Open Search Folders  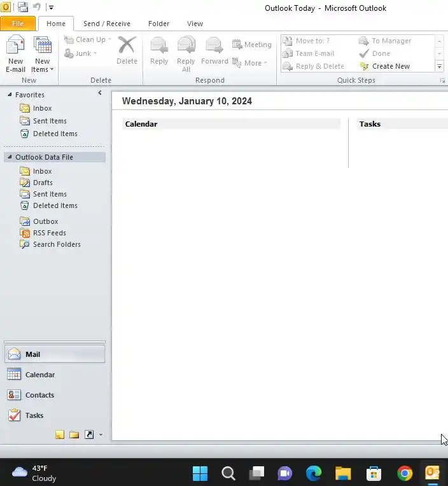50,244
